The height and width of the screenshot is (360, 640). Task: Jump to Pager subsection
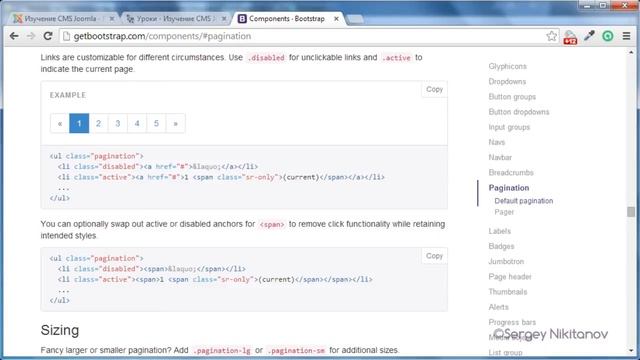[x=504, y=212]
